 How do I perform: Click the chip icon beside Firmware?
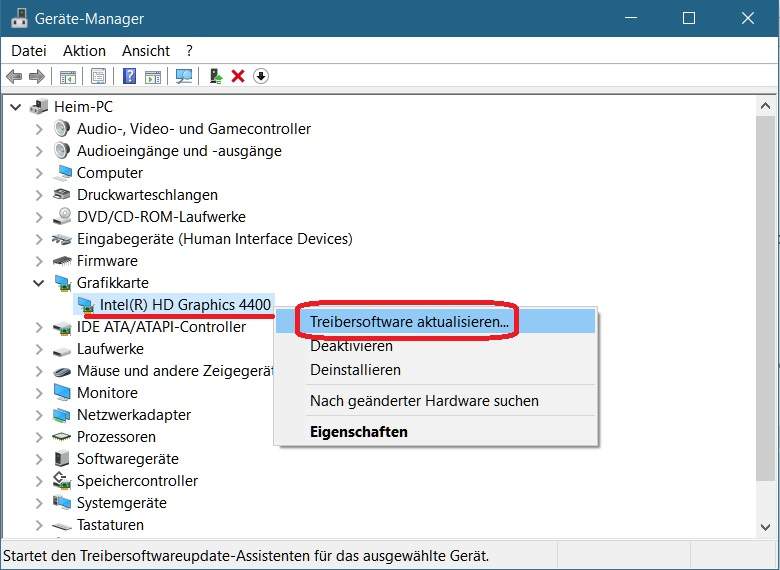[62, 261]
